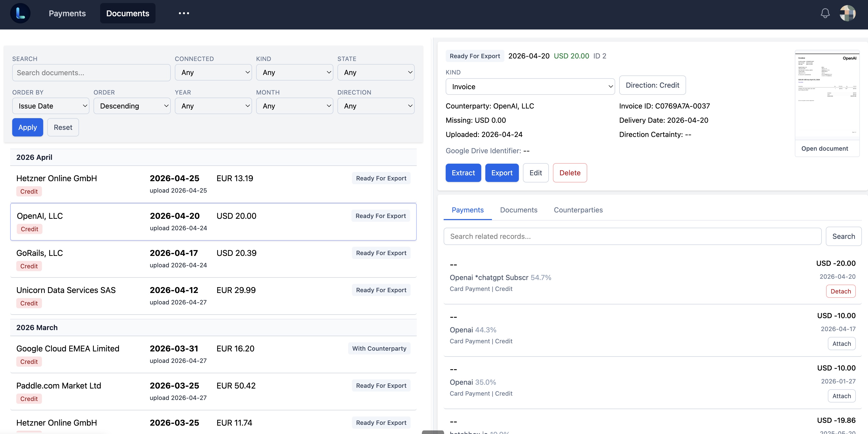The height and width of the screenshot is (434, 868).
Task: Focus the Search documents field
Action: (x=91, y=73)
